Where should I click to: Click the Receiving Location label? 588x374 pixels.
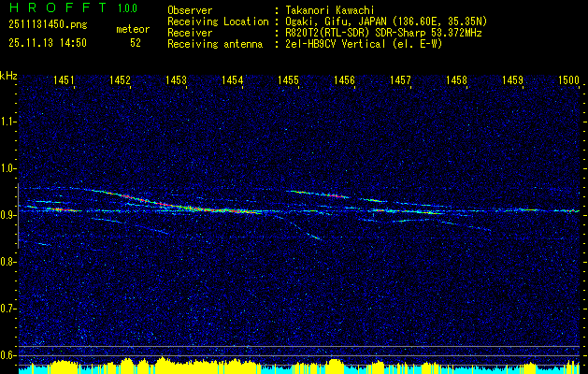218,22
